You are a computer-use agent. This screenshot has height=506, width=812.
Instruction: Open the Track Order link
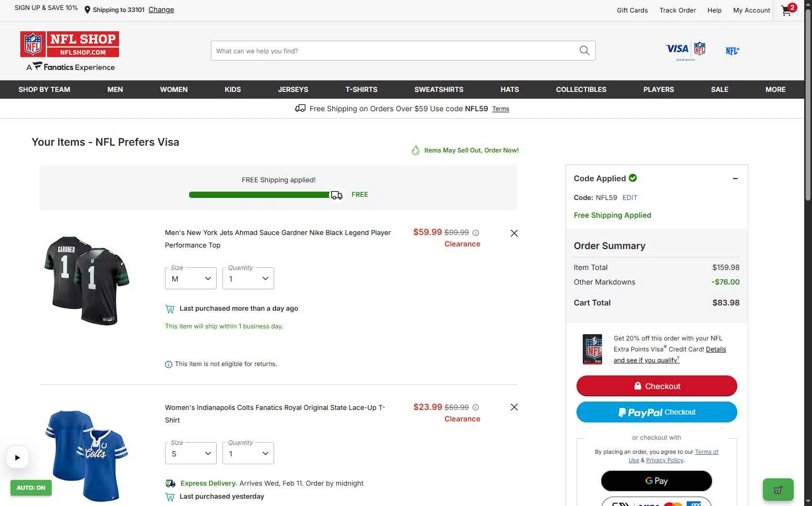[678, 10]
